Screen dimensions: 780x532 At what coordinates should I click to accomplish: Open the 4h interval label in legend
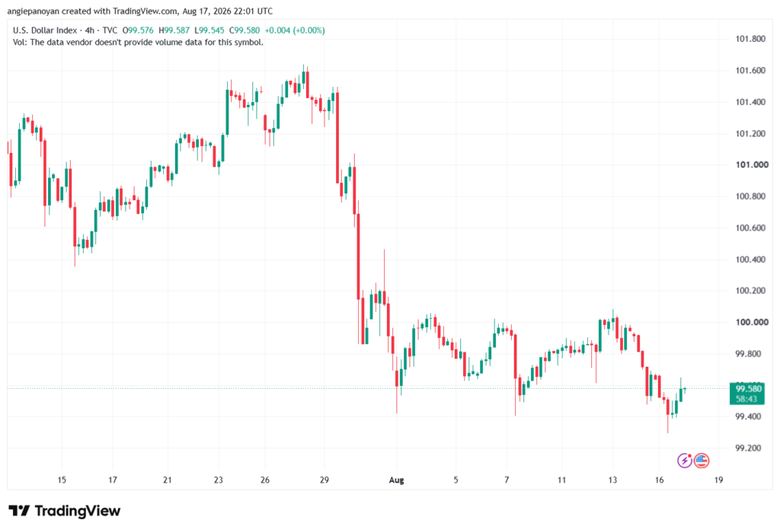coord(89,30)
